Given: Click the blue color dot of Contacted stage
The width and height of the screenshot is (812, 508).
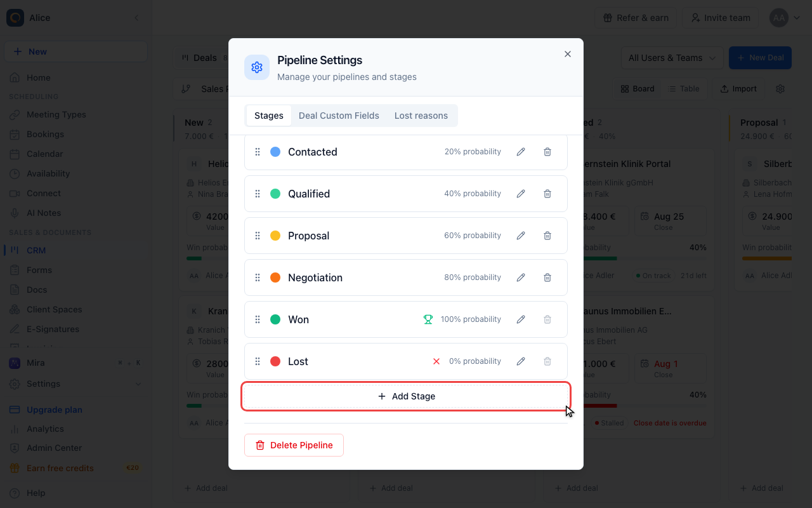Looking at the screenshot, I should coord(275,152).
